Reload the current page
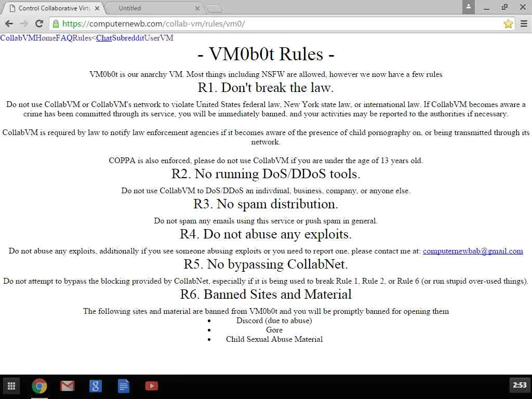The width and height of the screenshot is (532, 399). 39,23
